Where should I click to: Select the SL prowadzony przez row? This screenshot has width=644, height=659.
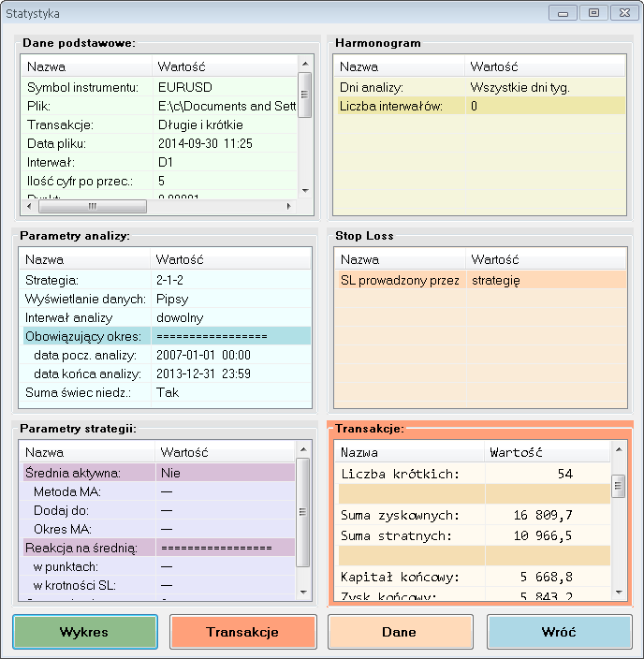click(481, 280)
